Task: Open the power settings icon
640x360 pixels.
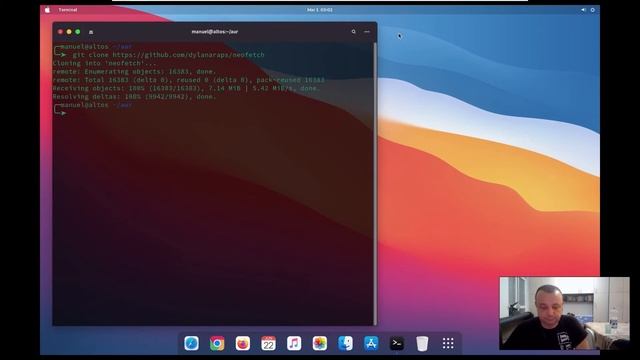Action: pyautogui.click(x=593, y=10)
